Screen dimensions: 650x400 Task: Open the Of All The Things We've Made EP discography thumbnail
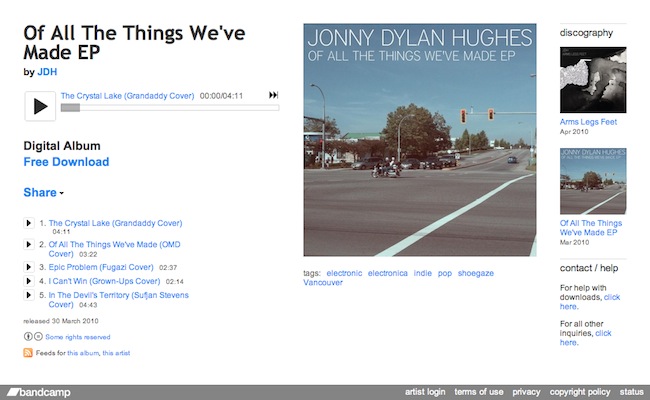click(x=593, y=181)
